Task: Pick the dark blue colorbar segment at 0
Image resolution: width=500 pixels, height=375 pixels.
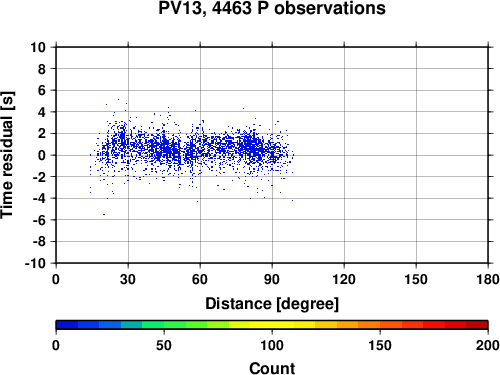Action: (67, 325)
